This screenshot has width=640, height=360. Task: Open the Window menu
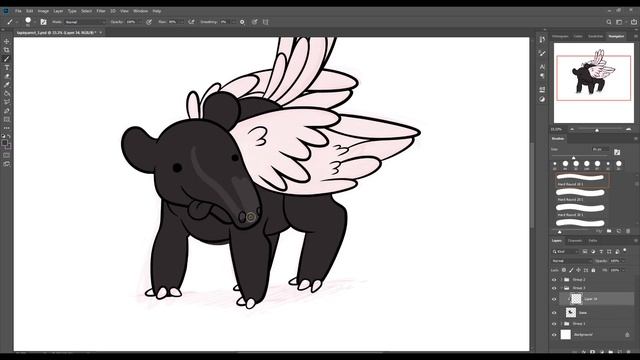coord(140,11)
